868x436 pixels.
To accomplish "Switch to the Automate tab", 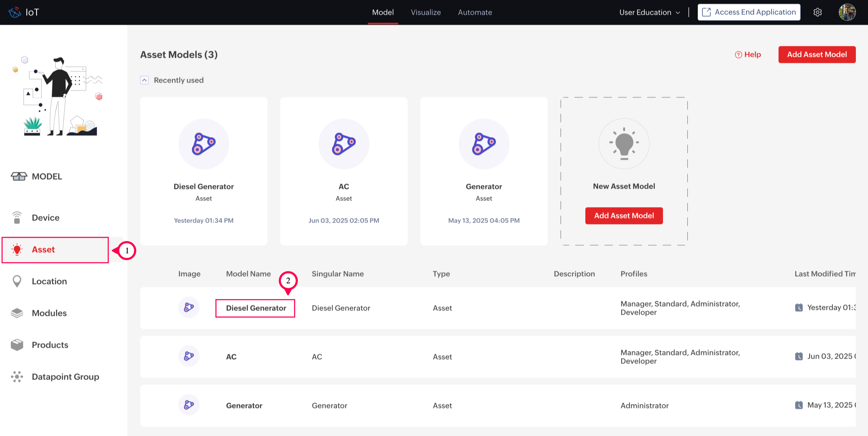I will pos(475,12).
